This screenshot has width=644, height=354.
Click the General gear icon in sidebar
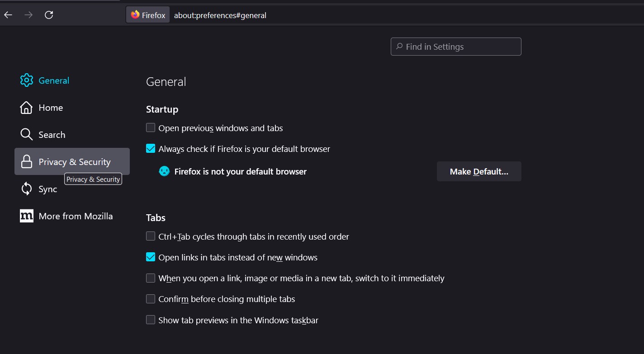[27, 80]
